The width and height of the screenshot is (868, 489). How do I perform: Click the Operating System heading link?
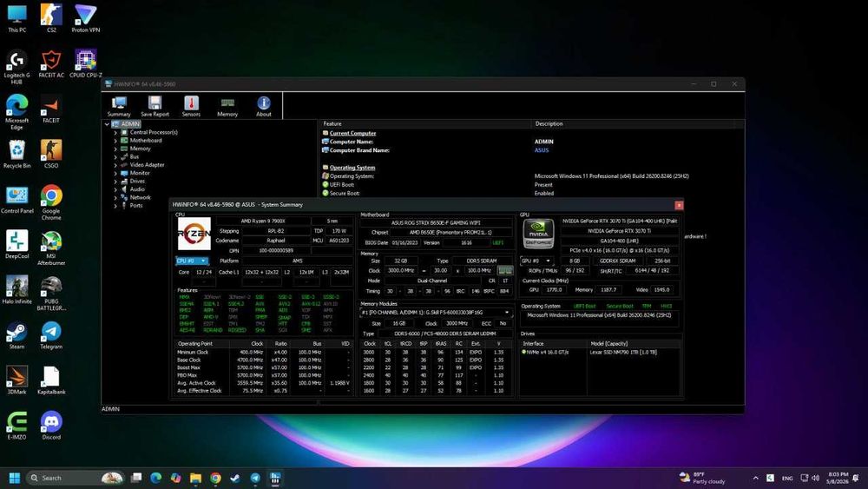pos(352,168)
